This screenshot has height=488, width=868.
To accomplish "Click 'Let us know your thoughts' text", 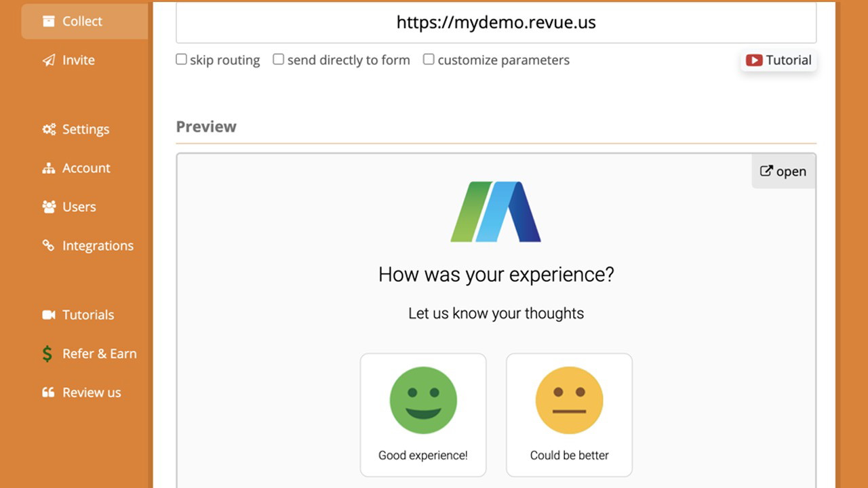I will (496, 313).
